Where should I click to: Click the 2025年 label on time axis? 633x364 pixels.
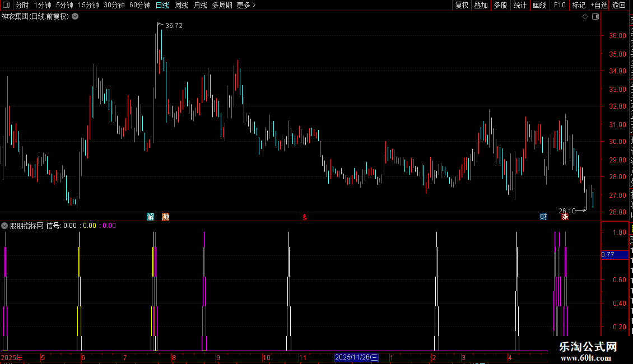pos(12,357)
